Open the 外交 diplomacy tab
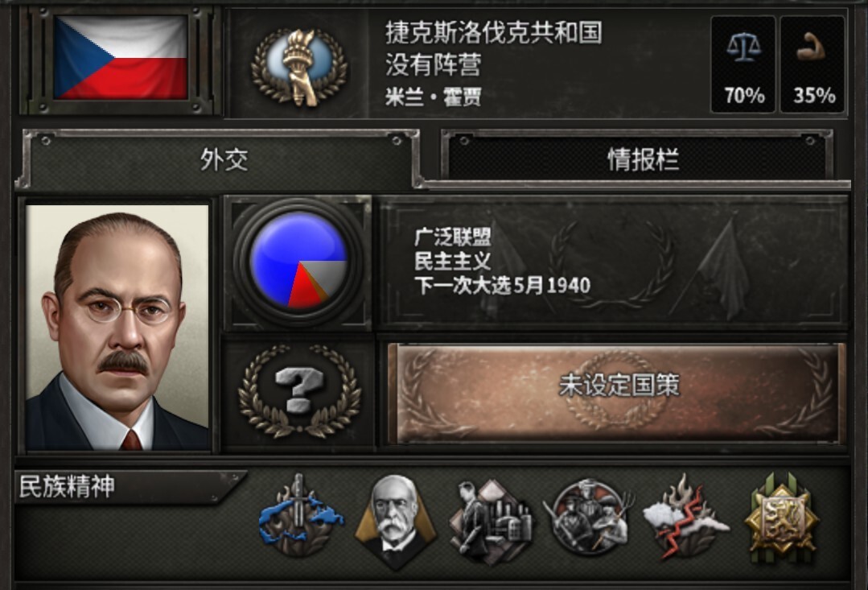The height and width of the screenshot is (590, 868). 224,159
